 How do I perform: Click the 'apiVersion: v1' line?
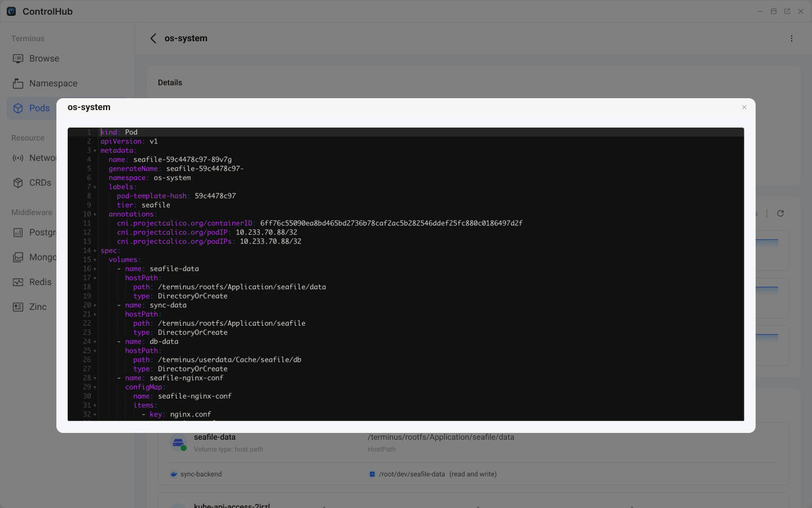tap(129, 141)
